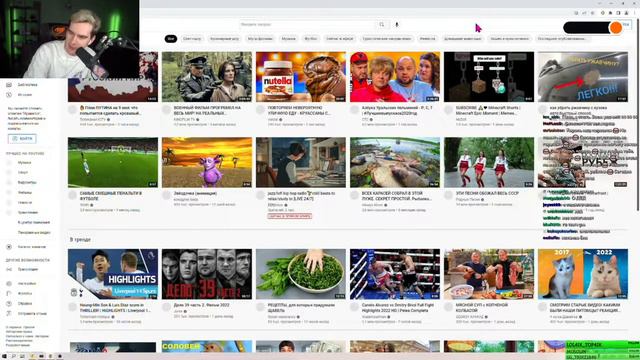Open the nutella chocolate video thumbnail
The image size is (640, 360).
click(x=301, y=77)
